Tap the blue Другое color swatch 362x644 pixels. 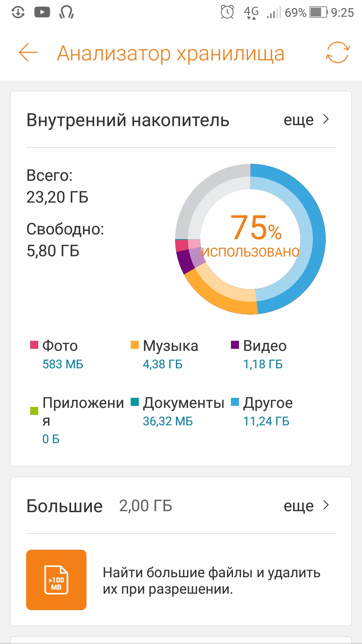[x=235, y=402]
